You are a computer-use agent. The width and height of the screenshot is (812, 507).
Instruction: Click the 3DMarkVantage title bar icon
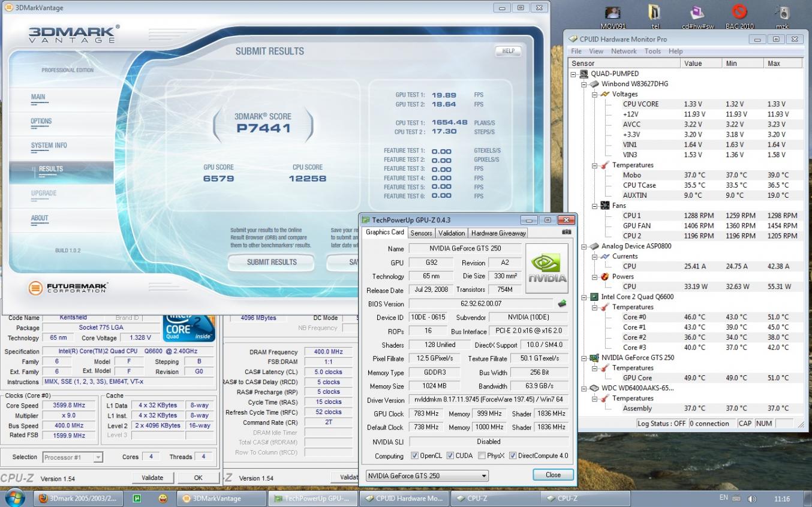coord(9,8)
